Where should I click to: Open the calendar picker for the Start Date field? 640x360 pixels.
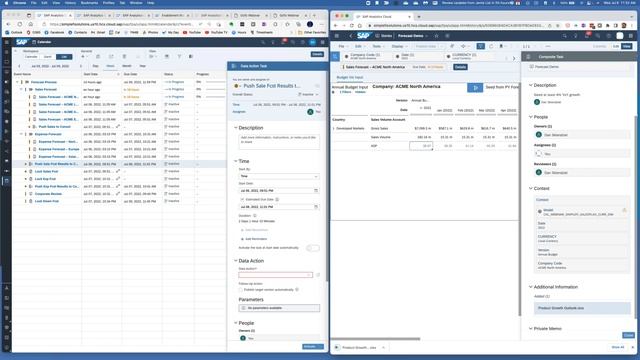316,191
